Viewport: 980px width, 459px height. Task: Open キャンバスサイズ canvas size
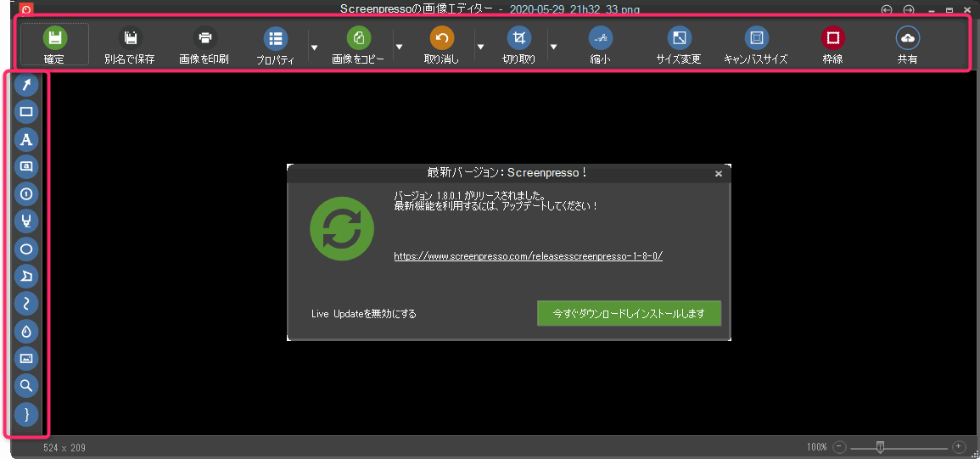coord(756,45)
